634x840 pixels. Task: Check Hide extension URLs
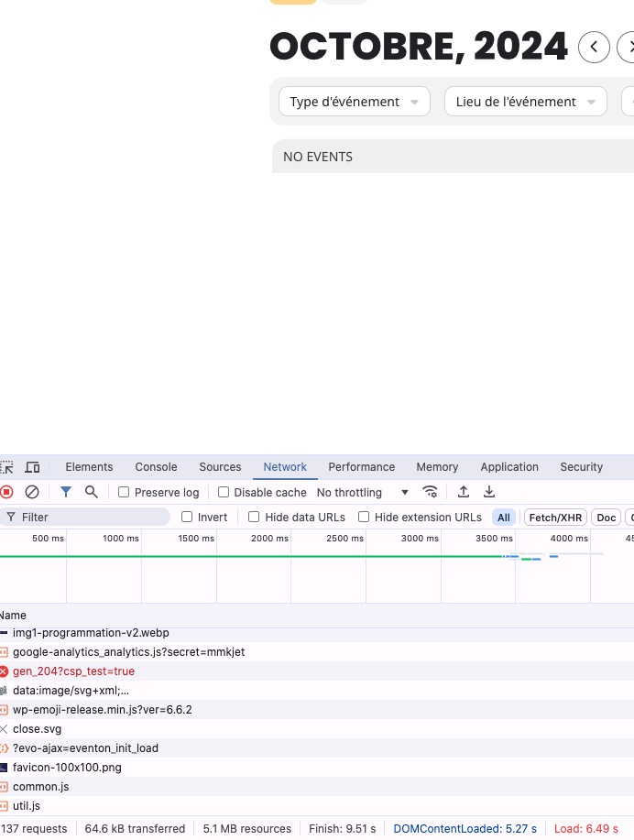[364, 517]
